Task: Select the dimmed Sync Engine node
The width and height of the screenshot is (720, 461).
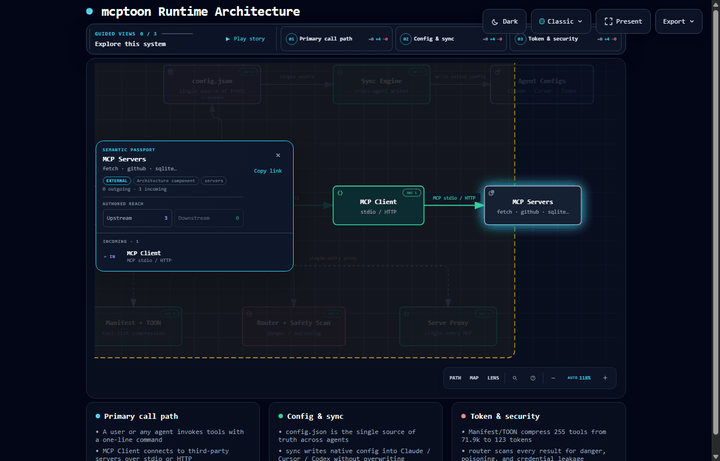Action: (x=381, y=84)
